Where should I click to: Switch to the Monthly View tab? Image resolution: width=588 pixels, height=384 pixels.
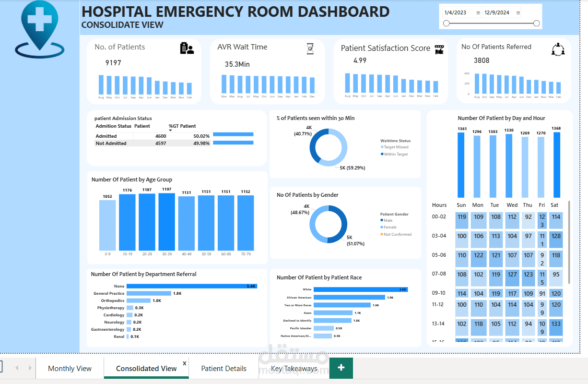pyautogui.click(x=70, y=369)
